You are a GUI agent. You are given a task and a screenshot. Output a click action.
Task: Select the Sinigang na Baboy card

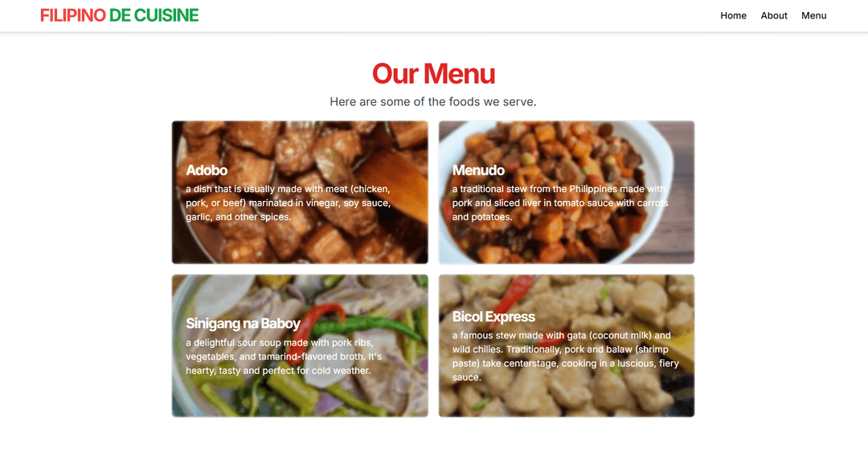[x=300, y=346]
